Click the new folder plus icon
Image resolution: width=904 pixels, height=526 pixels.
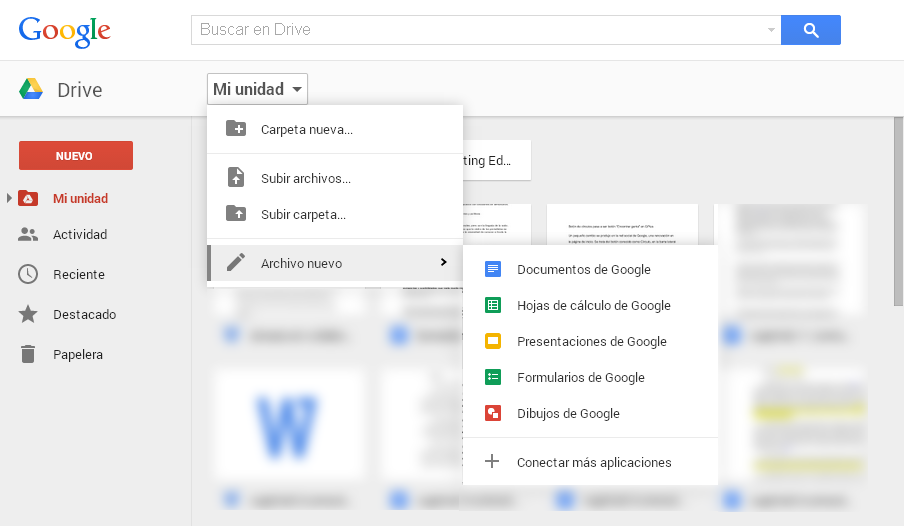236,128
